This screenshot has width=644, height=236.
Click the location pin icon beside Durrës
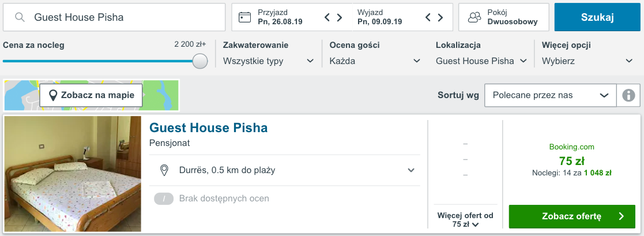pos(164,170)
